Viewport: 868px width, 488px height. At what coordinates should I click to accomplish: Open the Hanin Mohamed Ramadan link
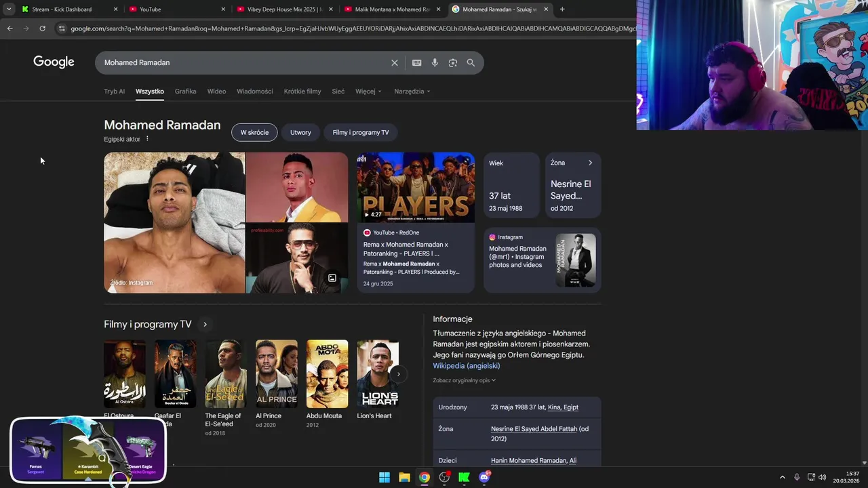[529, 460]
